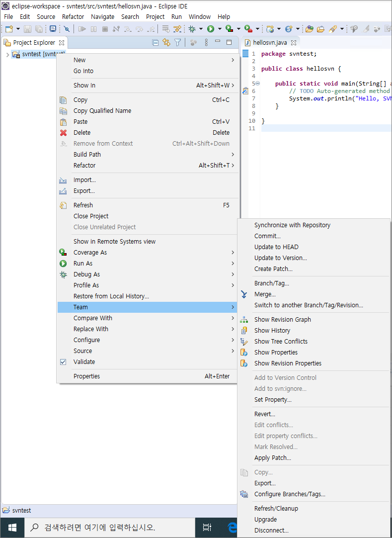Toggle Link with Editor in Project Explorer

click(166, 43)
